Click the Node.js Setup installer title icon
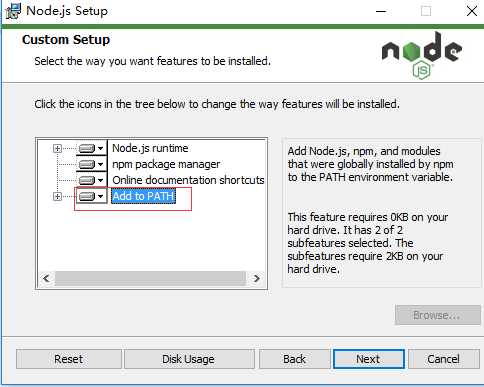This screenshot has width=484, height=387. [13, 11]
